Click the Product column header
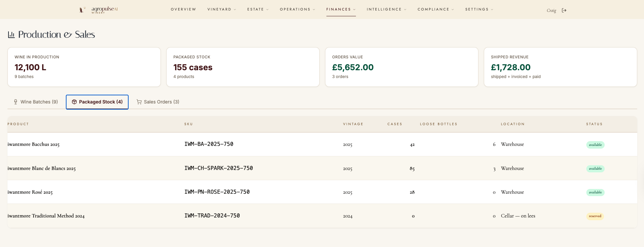 [18, 124]
